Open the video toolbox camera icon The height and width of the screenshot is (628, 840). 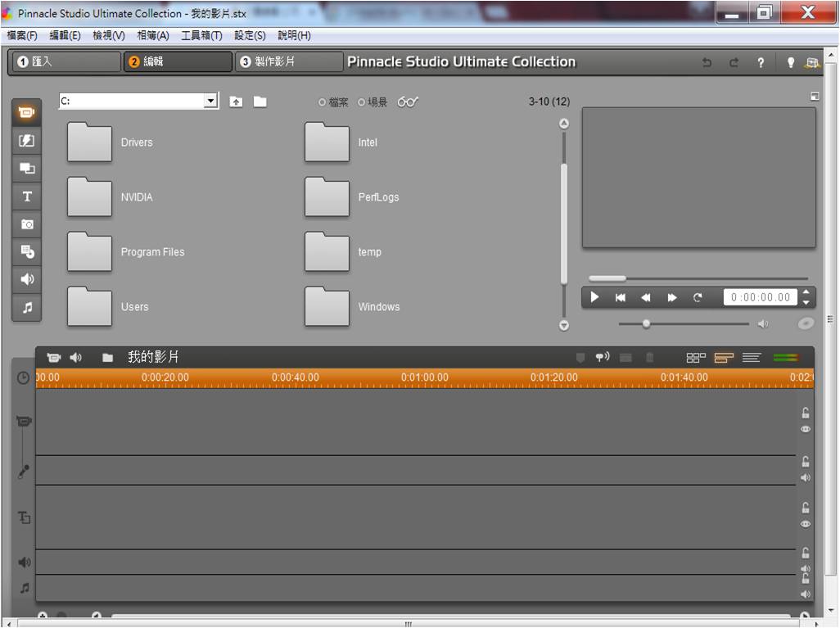coord(54,358)
